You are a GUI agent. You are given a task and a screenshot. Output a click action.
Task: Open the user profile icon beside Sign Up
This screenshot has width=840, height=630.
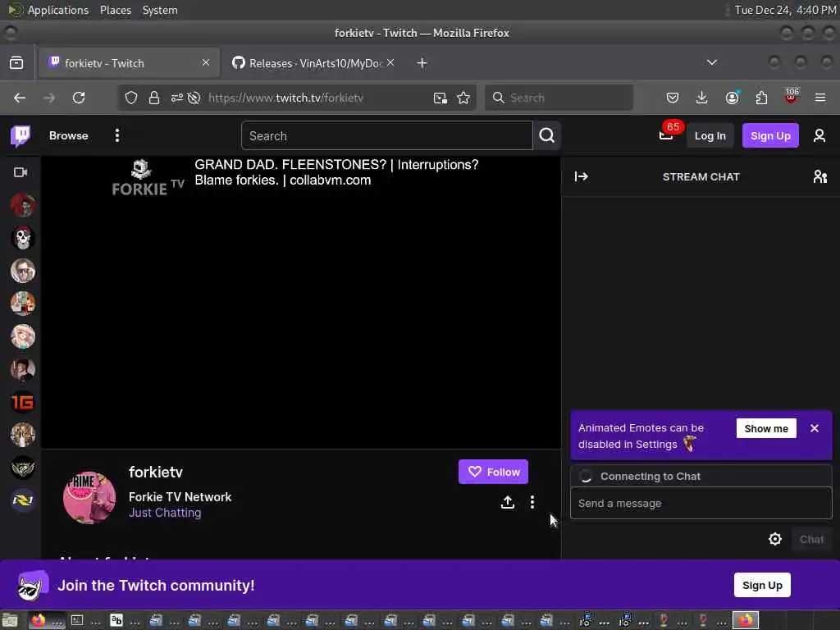(x=819, y=135)
